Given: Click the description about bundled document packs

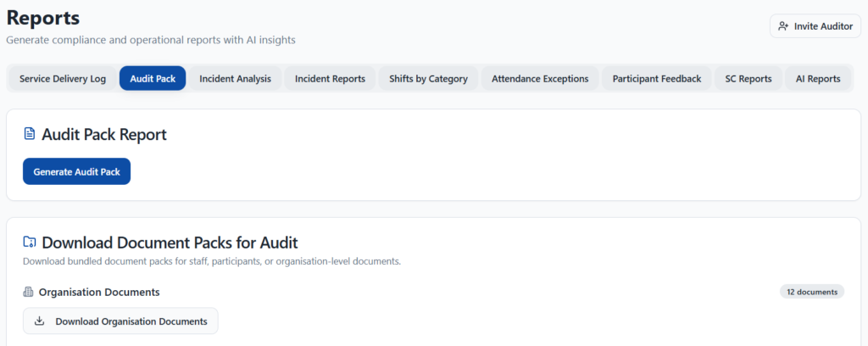Looking at the screenshot, I should click(211, 261).
